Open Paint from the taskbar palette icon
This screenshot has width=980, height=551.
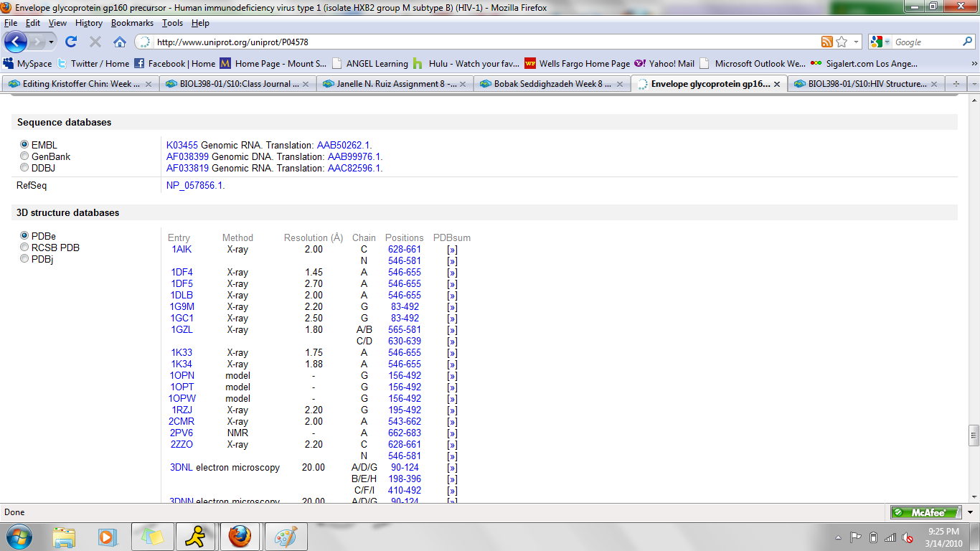pyautogui.click(x=286, y=536)
